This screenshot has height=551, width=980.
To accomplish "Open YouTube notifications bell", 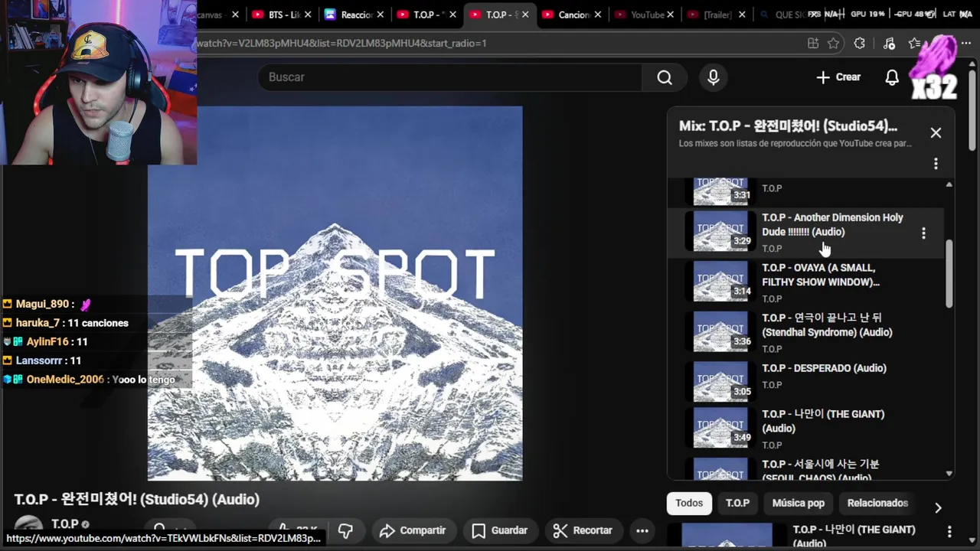I will (892, 77).
